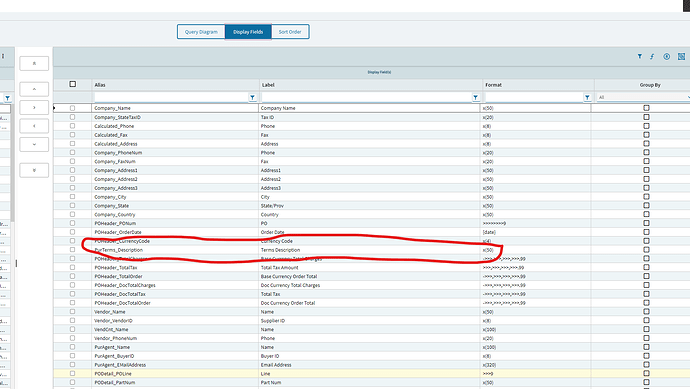Click the Display Field(s) panel title
This screenshot has width=690, height=389.
379,72
